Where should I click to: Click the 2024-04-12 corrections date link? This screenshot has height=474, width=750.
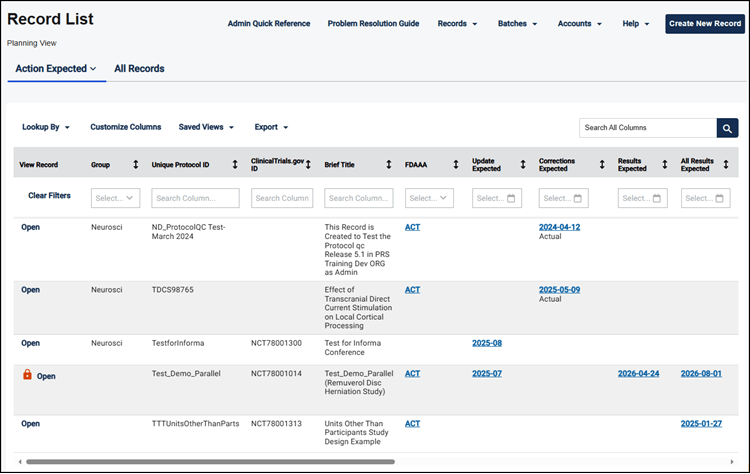coord(560,227)
